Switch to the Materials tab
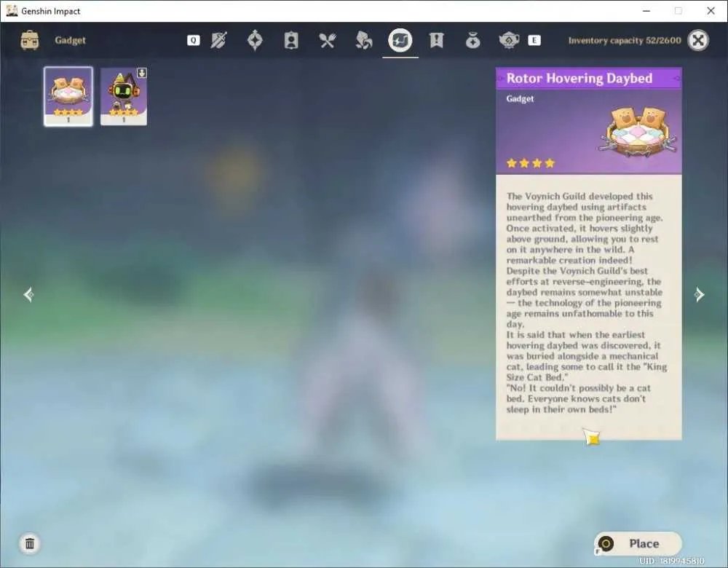The width and height of the screenshot is (728, 568). click(x=363, y=40)
